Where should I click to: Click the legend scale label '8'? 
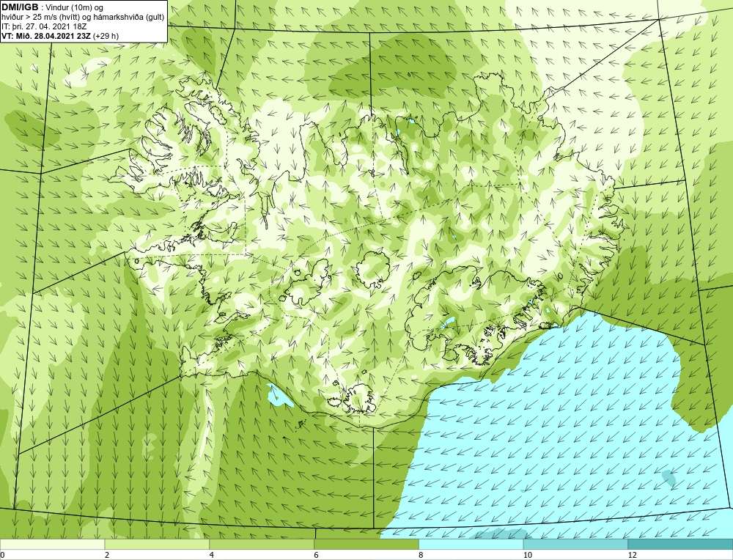tap(421, 555)
